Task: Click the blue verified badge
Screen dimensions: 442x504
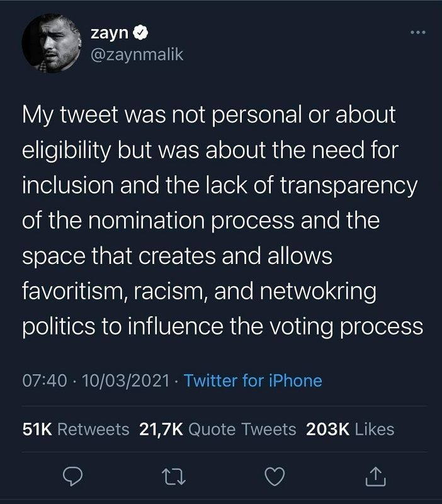Action: [142, 33]
